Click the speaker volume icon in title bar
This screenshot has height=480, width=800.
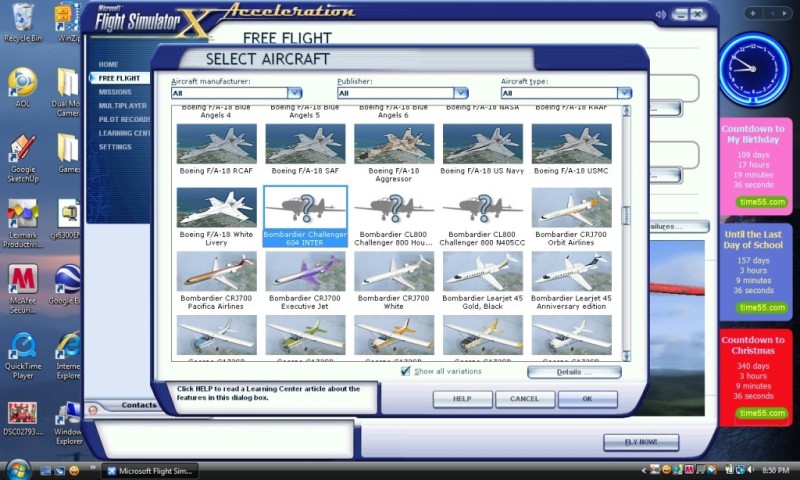[660, 15]
